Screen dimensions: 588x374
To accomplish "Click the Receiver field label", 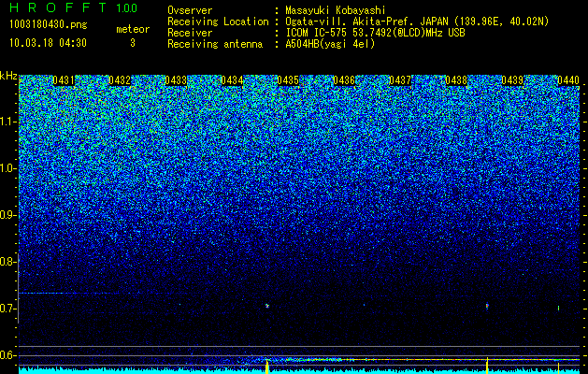I will [190, 33].
